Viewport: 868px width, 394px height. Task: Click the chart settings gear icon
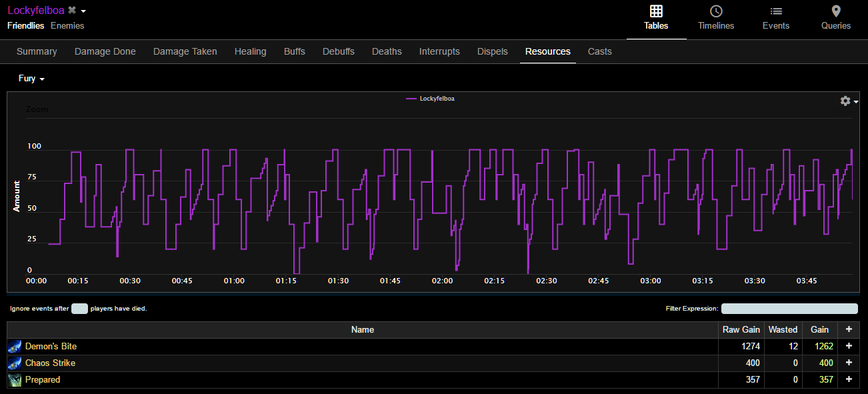(845, 101)
